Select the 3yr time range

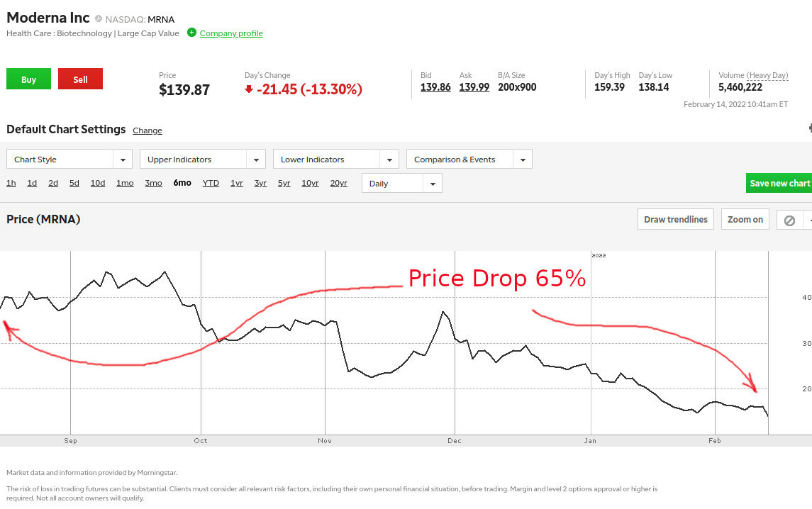260,183
